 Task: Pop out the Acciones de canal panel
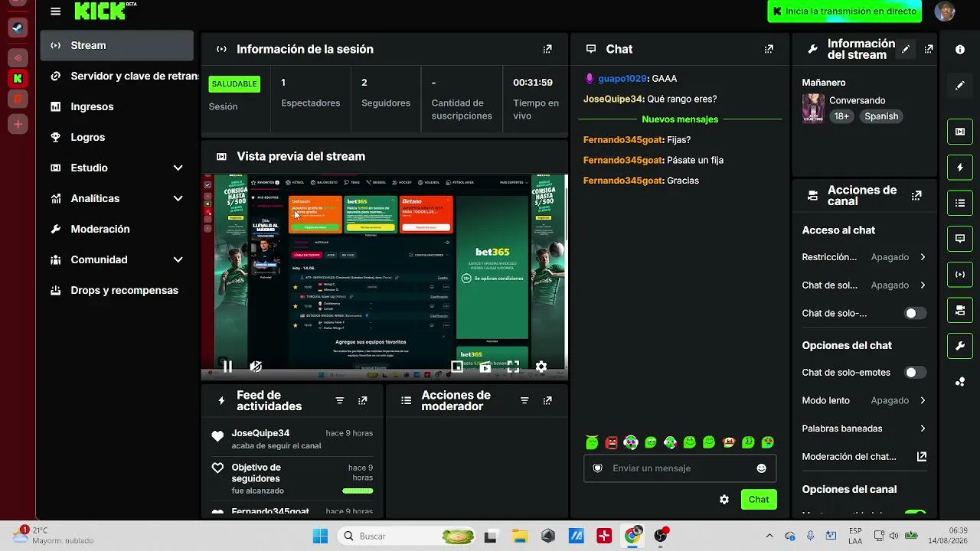(916, 196)
